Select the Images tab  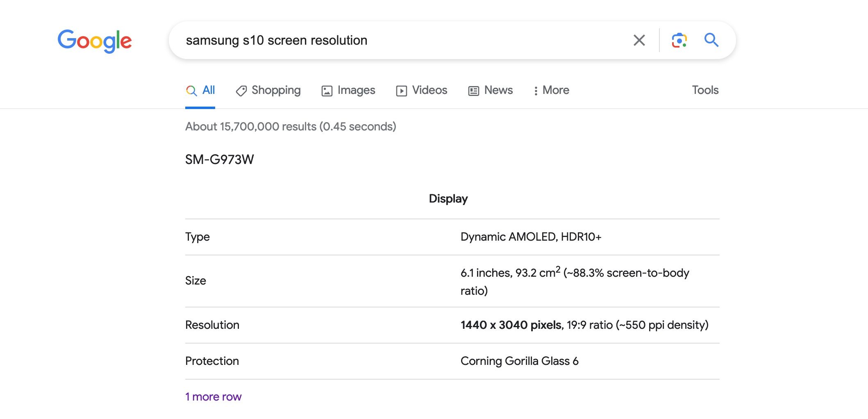pyautogui.click(x=356, y=90)
